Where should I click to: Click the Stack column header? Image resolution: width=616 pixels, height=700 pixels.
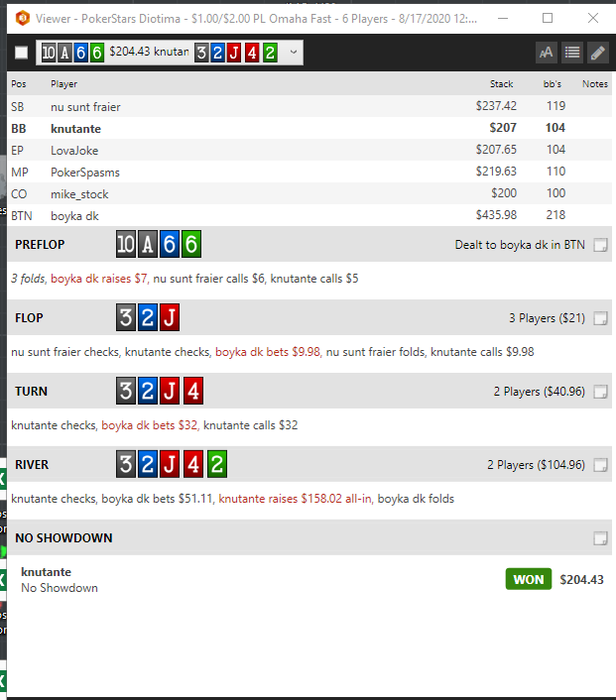click(x=501, y=84)
